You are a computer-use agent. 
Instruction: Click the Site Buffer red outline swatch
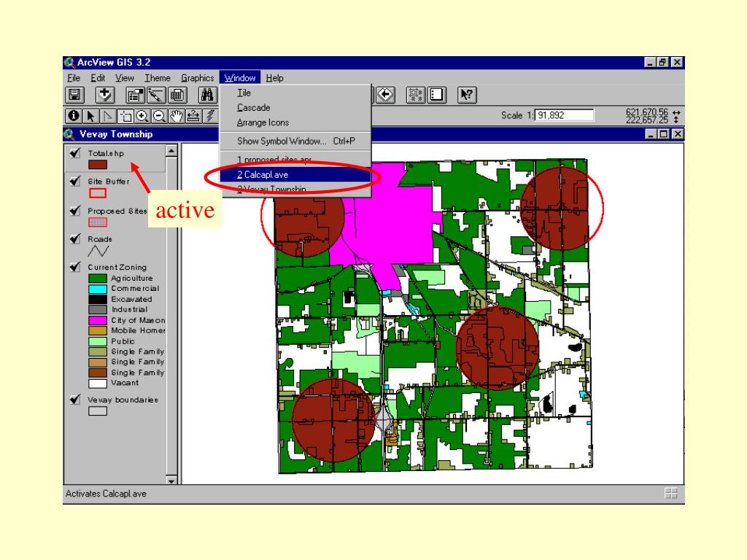(98, 193)
